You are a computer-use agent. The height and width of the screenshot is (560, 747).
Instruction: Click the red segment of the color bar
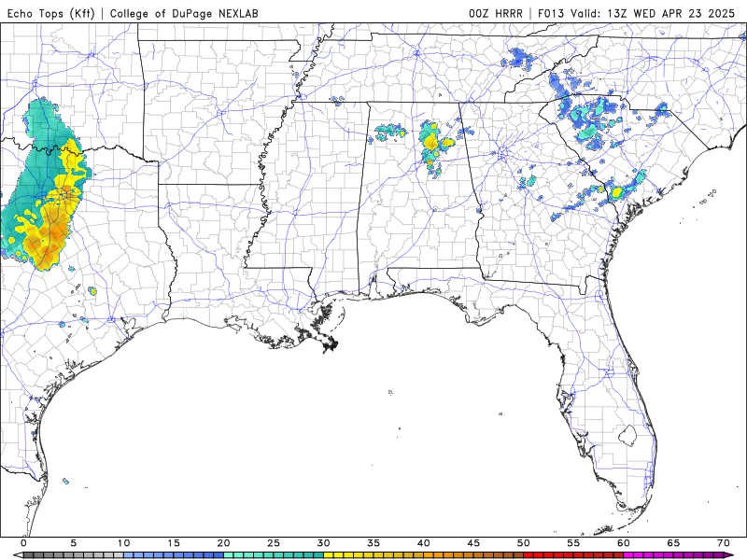point(573,555)
